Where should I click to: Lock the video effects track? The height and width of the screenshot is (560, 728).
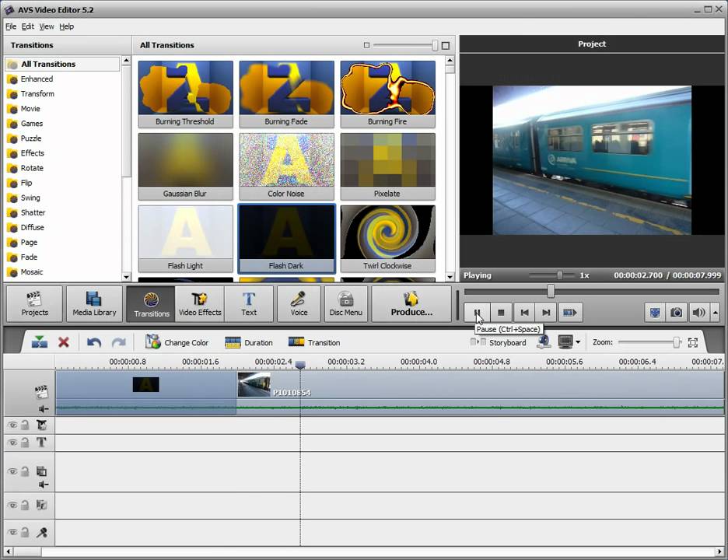tap(25, 425)
